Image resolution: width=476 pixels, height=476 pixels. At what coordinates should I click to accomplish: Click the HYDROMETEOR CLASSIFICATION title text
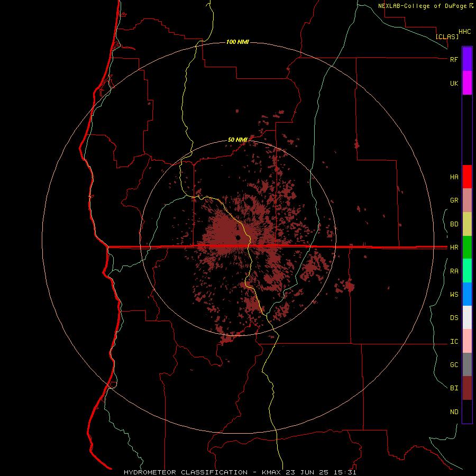186,472
